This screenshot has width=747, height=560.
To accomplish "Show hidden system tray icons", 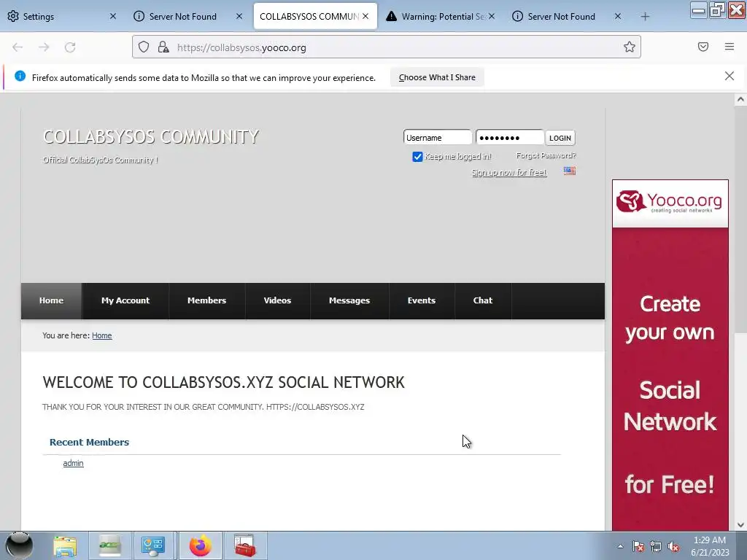I will pyautogui.click(x=620, y=547).
